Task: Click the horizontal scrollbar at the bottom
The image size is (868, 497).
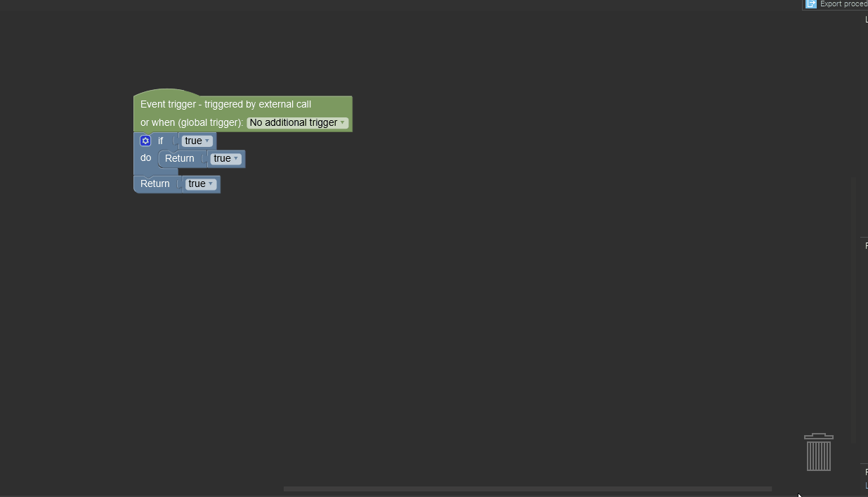Action: 527,489
